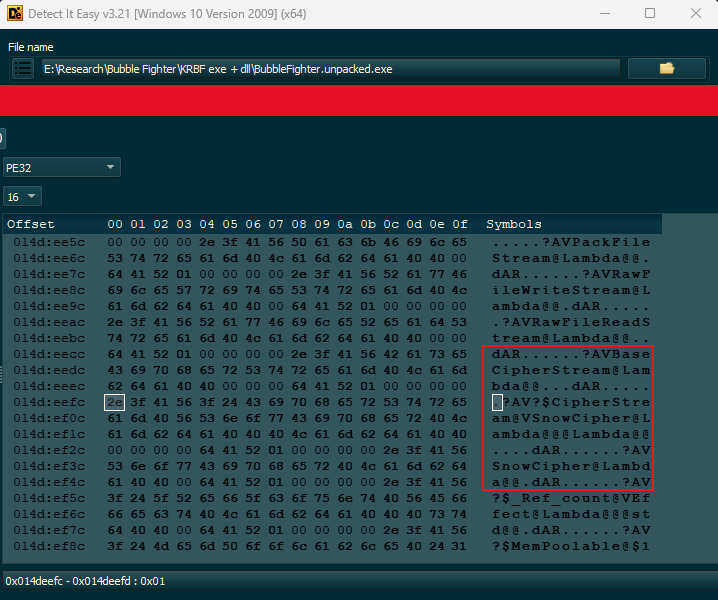Select offset row 014d:ef6c
This screenshot has height=600, width=718.
tap(49, 514)
